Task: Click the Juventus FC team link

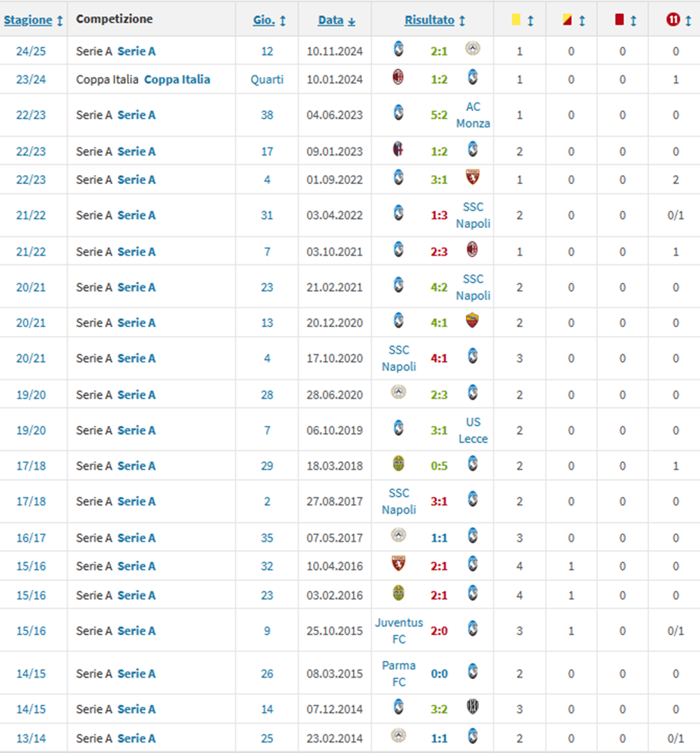Action: click(x=399, y=630)
